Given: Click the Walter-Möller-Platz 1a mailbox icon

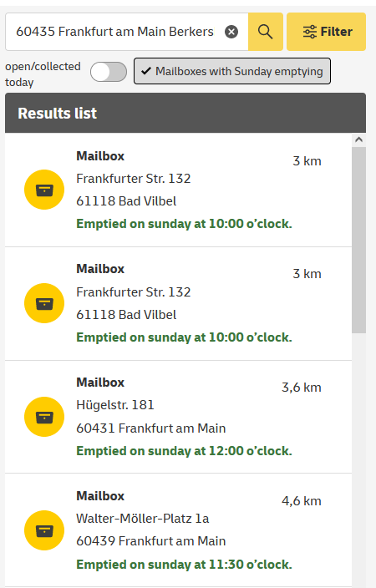Looking at the screenshot, I should click(x=44, y=530).
